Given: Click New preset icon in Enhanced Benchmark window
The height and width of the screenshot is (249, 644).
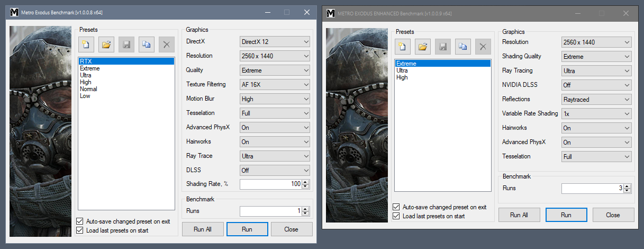Looking at the screenshot, I should tap(402, 47).
